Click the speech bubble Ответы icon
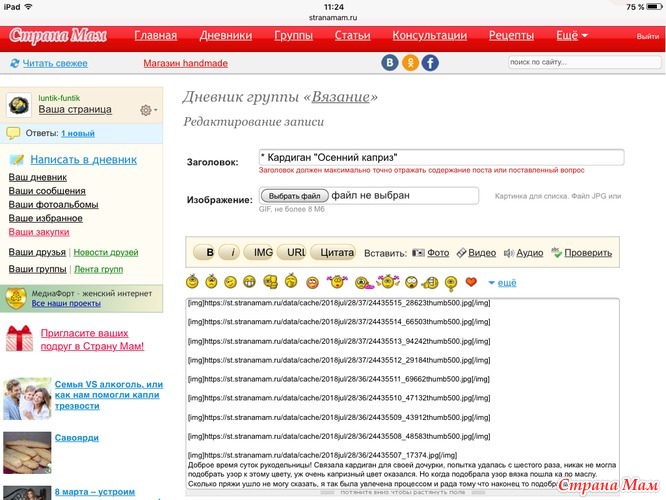Viewport: 666px width, 500px height. click(x=13, y=133)
